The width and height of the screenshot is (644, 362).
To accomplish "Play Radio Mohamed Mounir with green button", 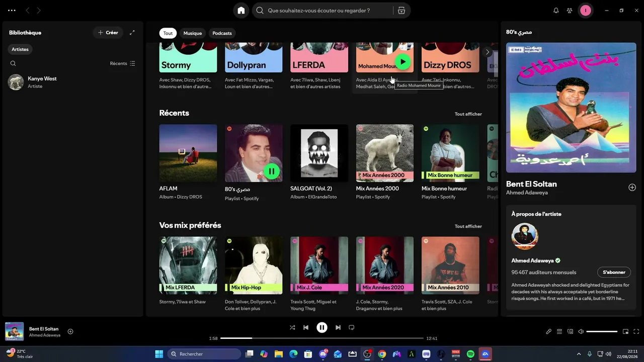I will pyautogui.click(x=403, y=62).
